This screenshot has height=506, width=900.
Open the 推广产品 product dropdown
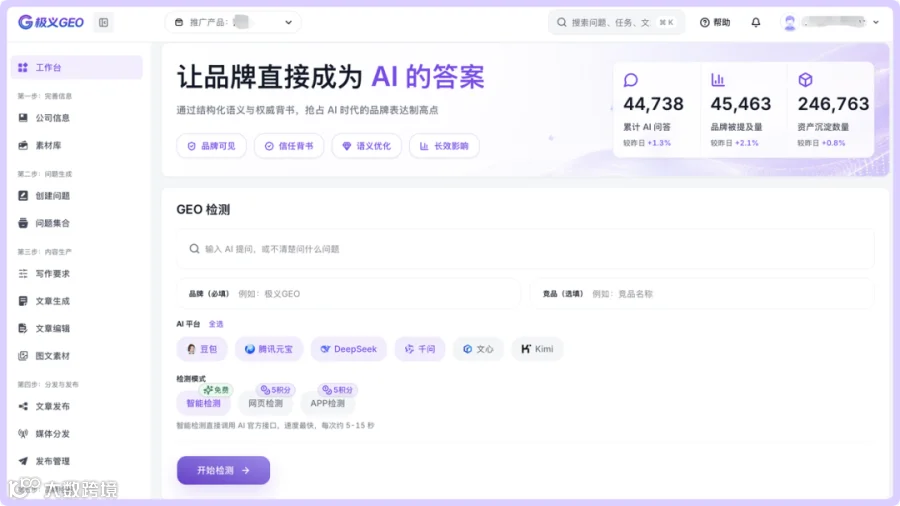[x=233, y=22]
